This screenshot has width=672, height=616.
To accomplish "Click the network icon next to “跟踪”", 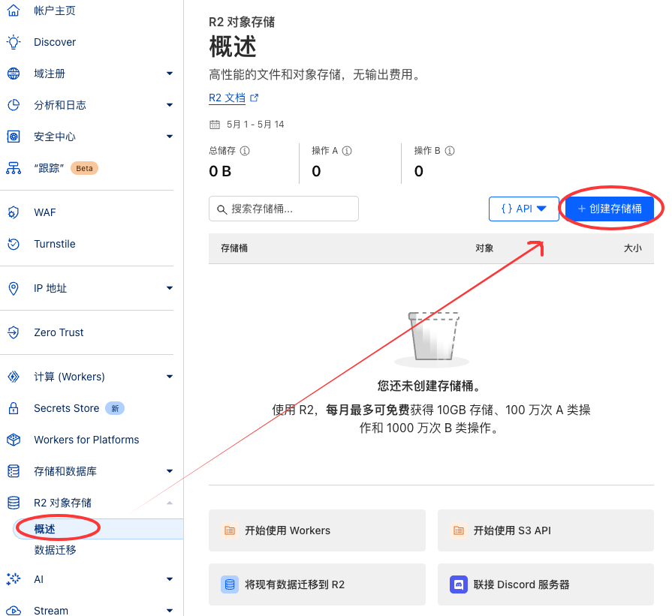I will pos(14,168).
